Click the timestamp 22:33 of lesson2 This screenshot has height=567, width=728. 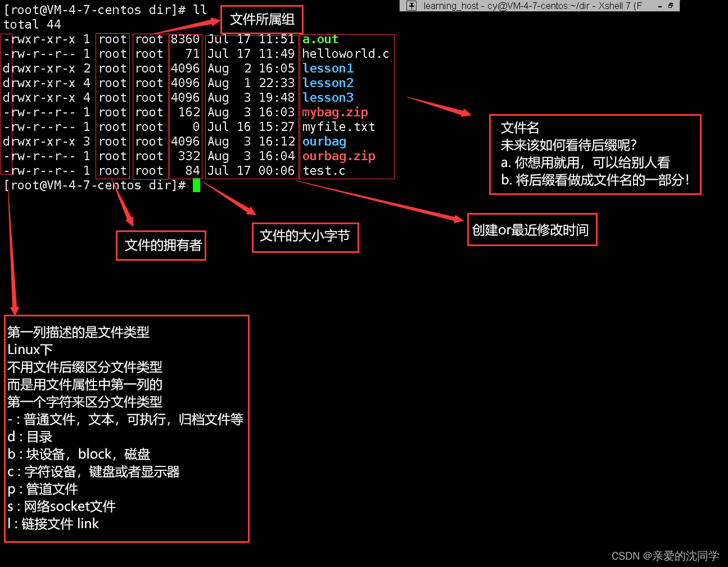pyautogui.click(x=277, y=83)
